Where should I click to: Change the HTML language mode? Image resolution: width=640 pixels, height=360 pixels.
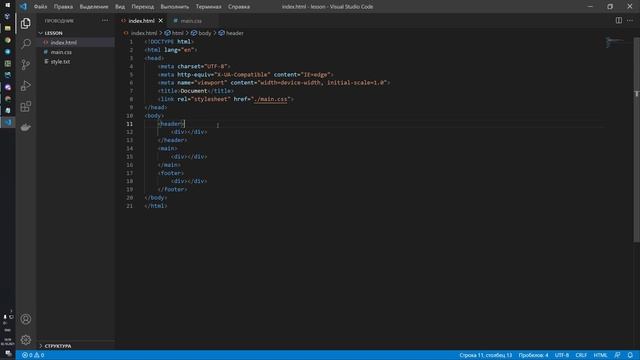click(x=600, y=355)
